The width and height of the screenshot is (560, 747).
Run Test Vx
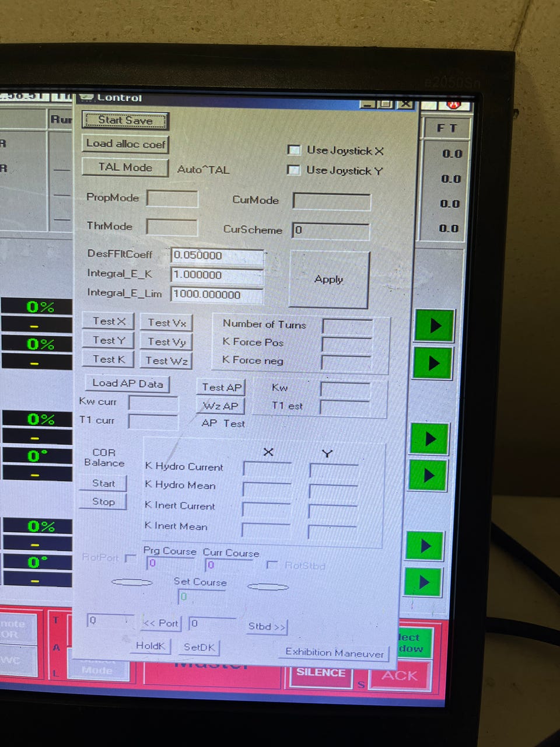tap(166, 323)
